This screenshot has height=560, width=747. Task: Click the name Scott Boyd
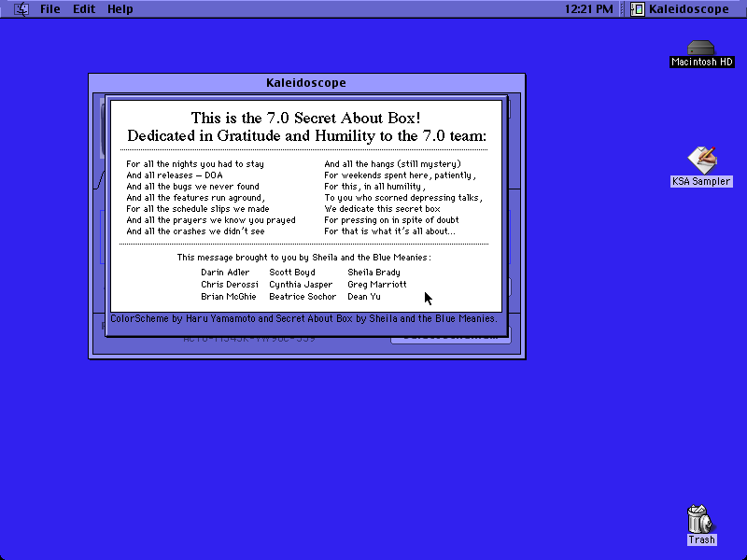[x=292, y=273]
